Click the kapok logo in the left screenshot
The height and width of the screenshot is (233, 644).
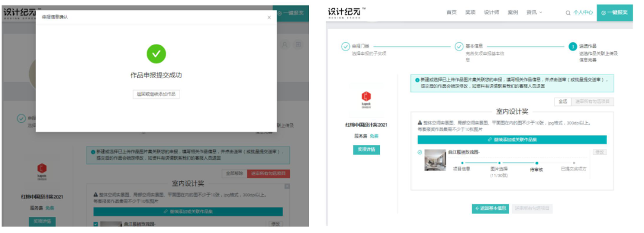pyautogui.click(x=42, y=172)
